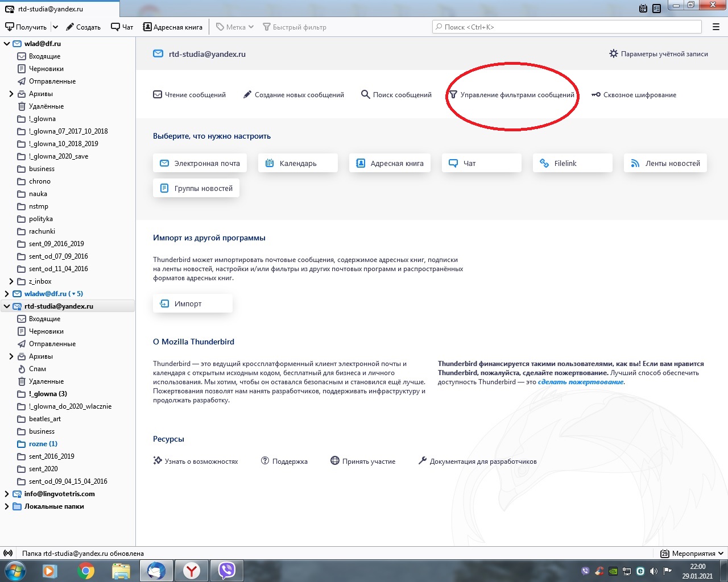
Task: Open the File Explorer taskbar icon
Action: click(121, 571)
